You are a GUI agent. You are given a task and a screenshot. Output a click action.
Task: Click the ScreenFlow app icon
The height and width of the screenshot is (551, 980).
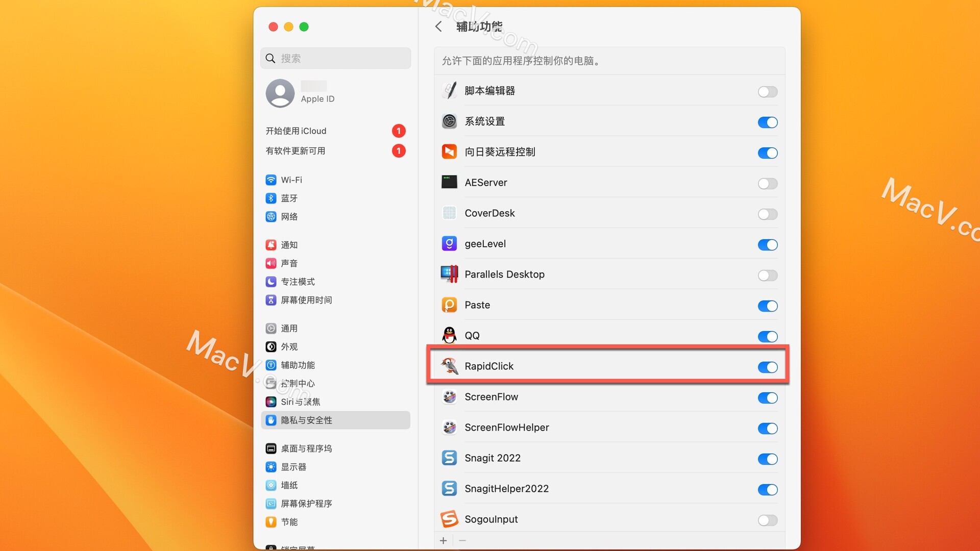(x=448, y=396)
